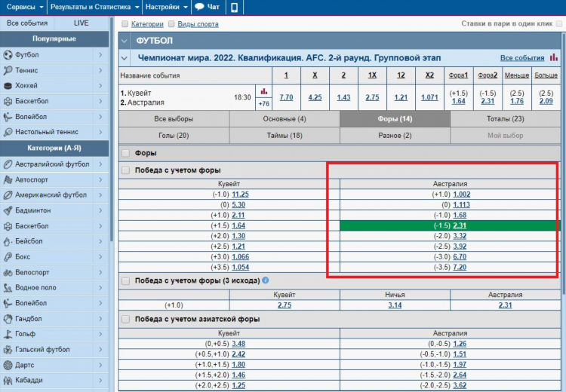Toggle Ставки в пари в один клик

point(559,24)
